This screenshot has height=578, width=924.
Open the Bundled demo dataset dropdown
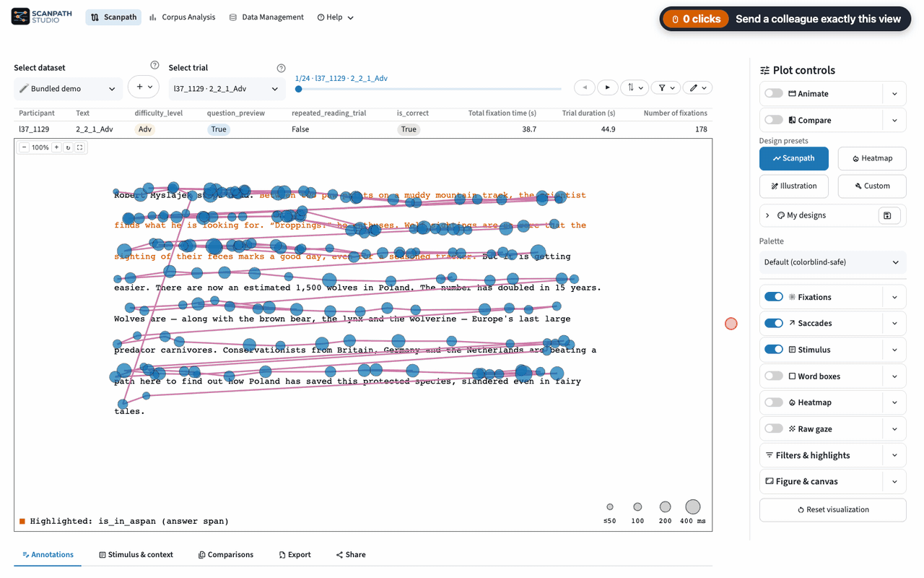68,89
